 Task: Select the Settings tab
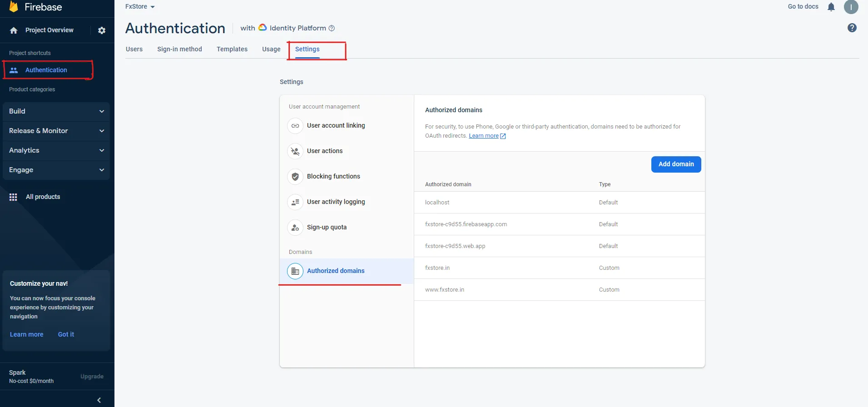[308, 49]
